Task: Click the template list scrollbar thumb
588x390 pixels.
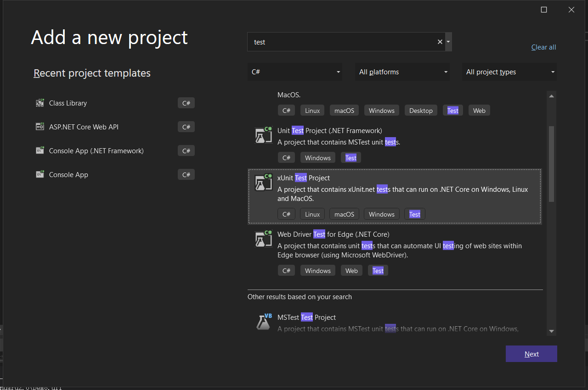Action: (552, 163)
